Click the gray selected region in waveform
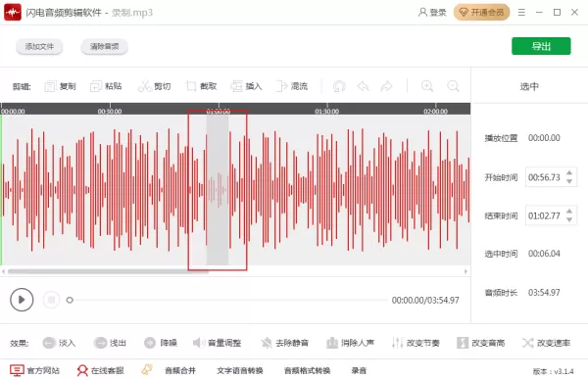This screenshot has width=588, height=380. pyautogui.click(x=218, y=190)
